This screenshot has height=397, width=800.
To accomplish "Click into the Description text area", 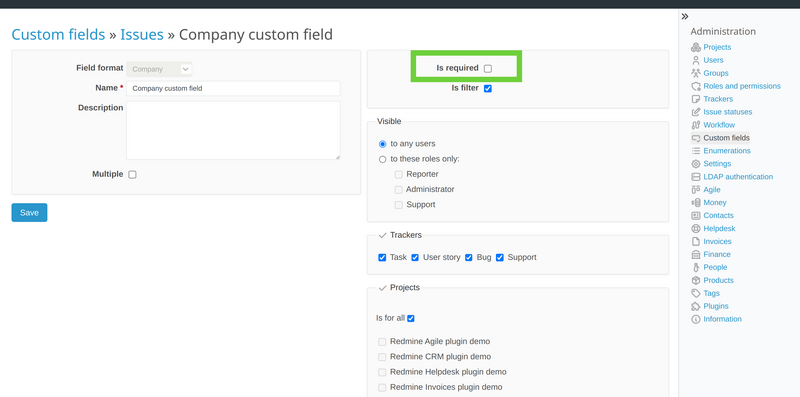I will click(x=233, y=130).
